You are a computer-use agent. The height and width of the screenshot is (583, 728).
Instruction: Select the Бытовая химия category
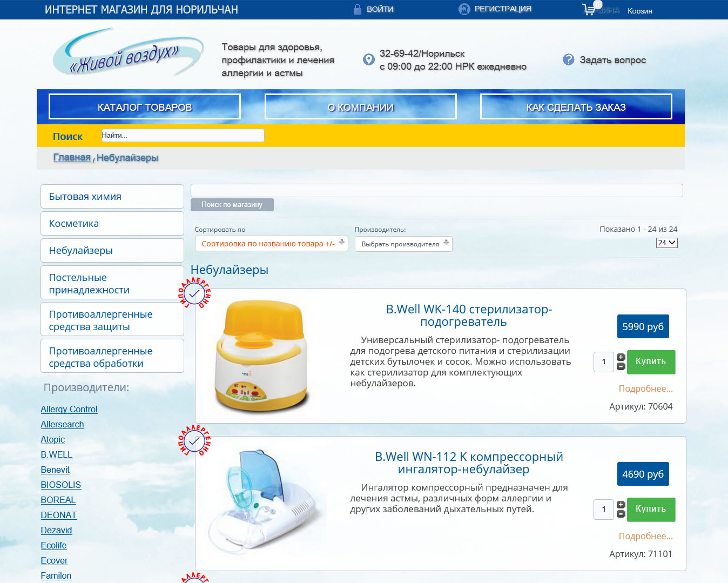coord(112,197)
